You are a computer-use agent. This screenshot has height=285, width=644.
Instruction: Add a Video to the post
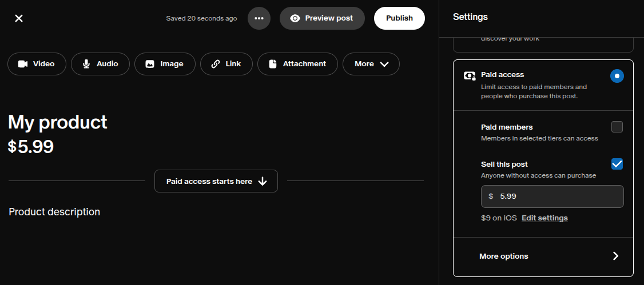(x=37, y=64)
